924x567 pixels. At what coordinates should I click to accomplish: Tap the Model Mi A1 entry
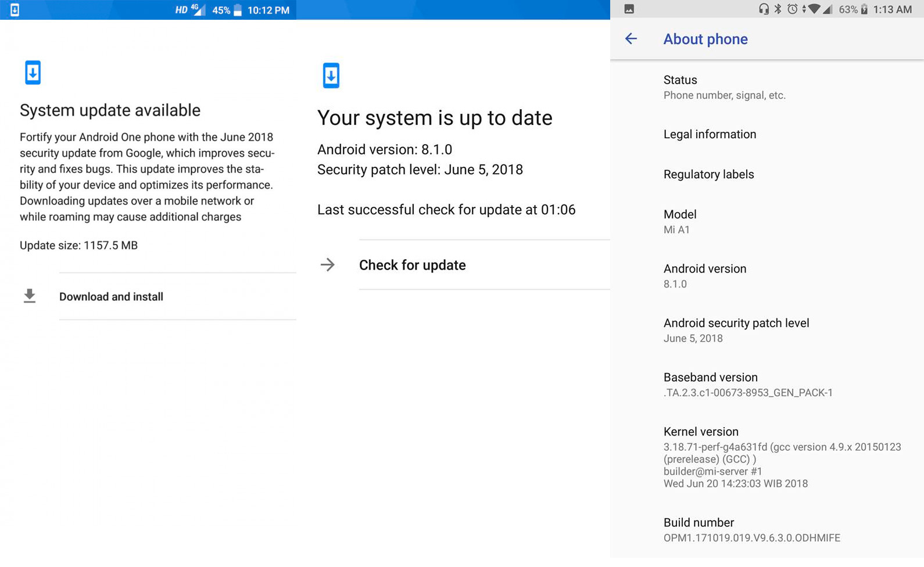pyautogui.click(x=680, y=221)
